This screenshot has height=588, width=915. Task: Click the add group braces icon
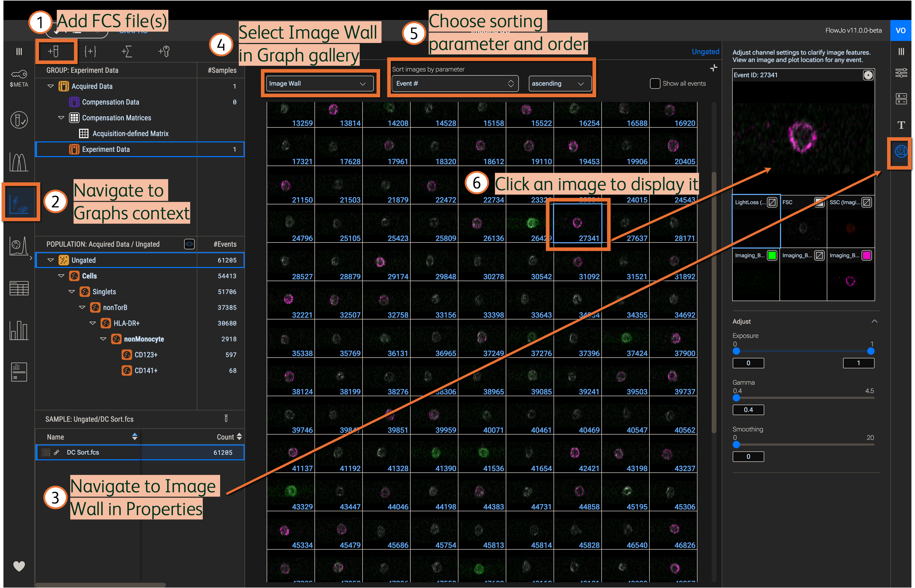90,51
